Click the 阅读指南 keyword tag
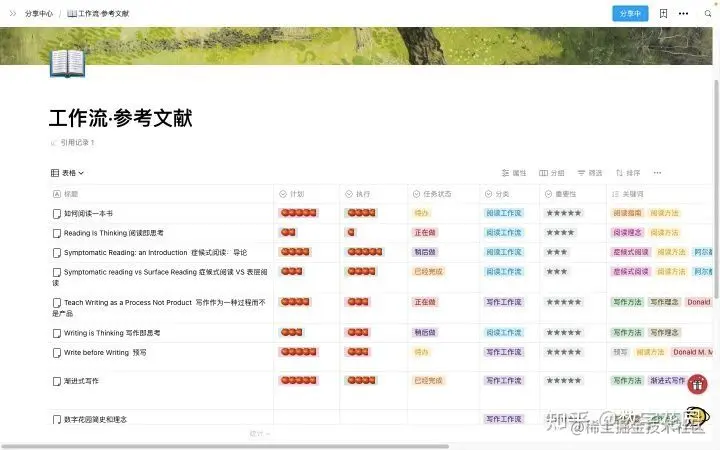The image size is (720, 450). click(x=627, y=213)
